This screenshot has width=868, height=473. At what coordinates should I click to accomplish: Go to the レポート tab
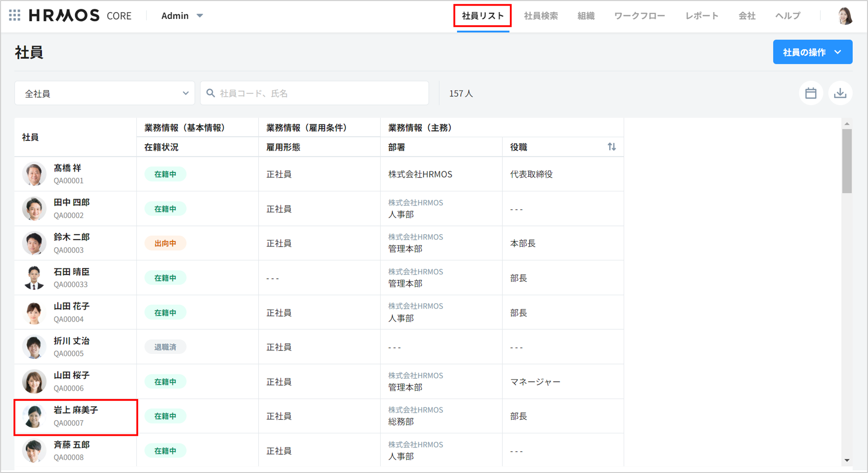coord(701,16)
